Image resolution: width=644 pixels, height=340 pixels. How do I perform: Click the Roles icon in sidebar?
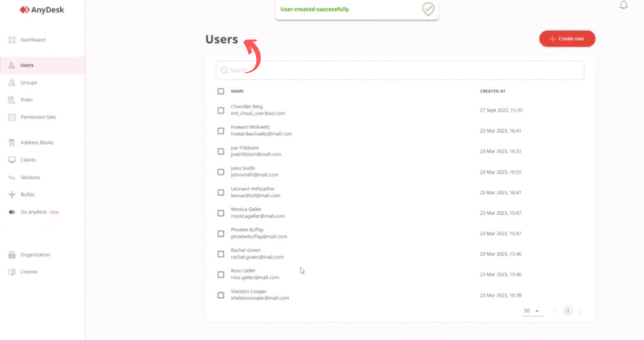(x=11, y=100)
